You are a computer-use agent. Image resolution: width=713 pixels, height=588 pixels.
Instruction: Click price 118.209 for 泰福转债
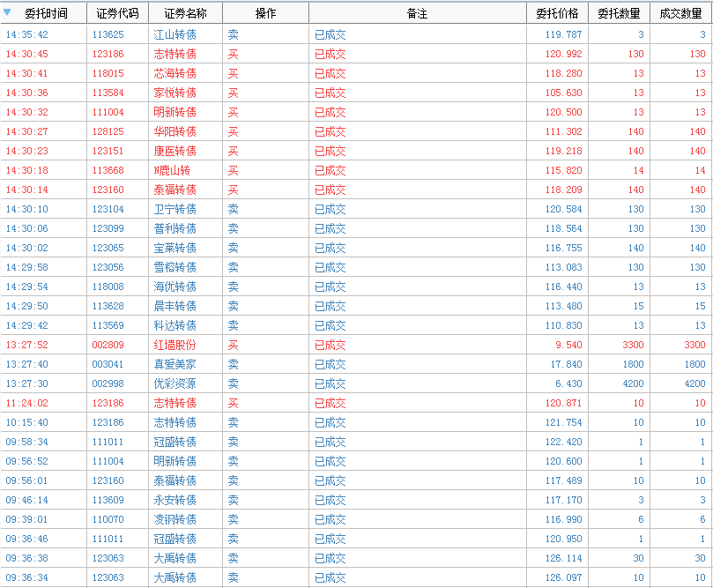point(563,190)
